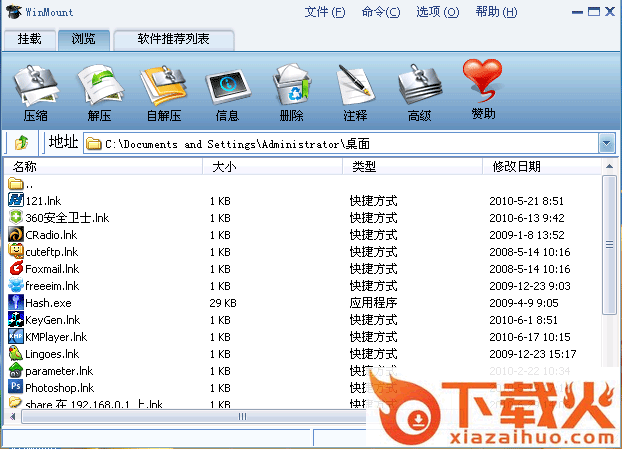Click the 赞助 heart icon
Image resolution: width=622 pixels, height=449 pixels.
[x=483, y=81]
